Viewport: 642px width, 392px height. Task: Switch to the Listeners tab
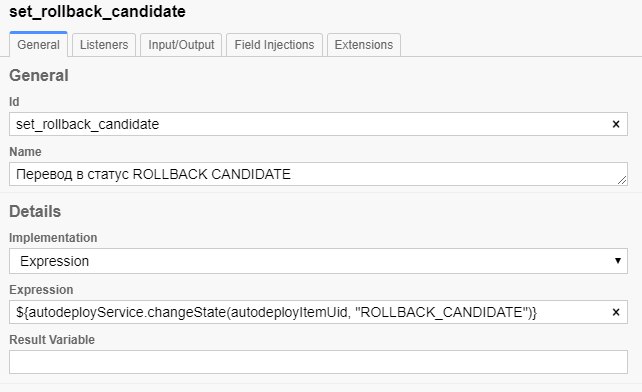pos(104,45)
